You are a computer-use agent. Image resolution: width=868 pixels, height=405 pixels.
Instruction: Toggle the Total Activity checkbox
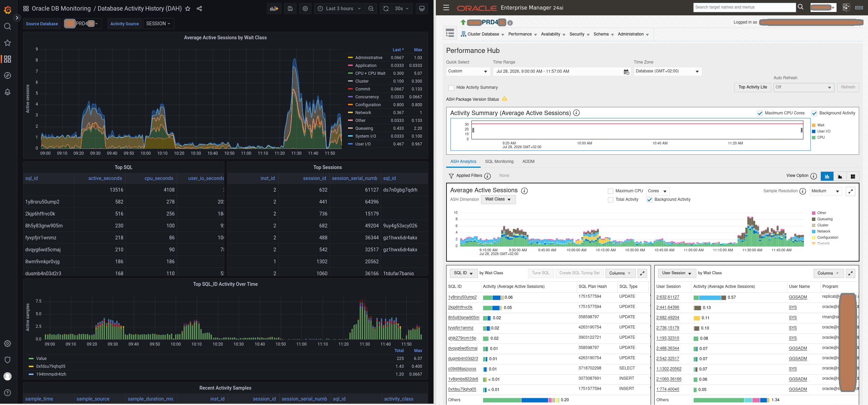611,200
